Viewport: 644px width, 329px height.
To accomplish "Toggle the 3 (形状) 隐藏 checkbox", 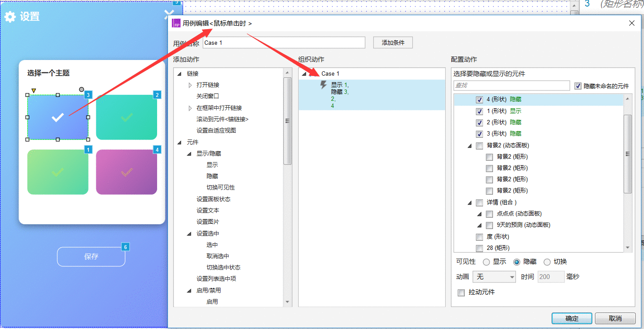I will pos(480,133).
